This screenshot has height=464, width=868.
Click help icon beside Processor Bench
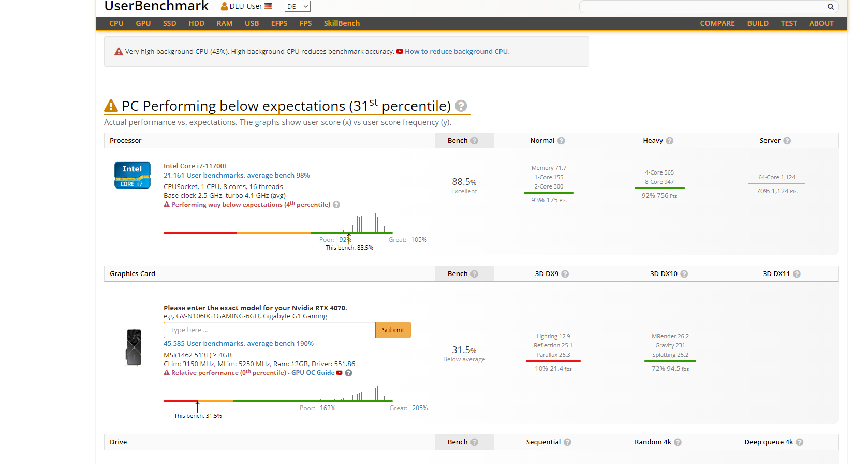[x=474, y=141]
